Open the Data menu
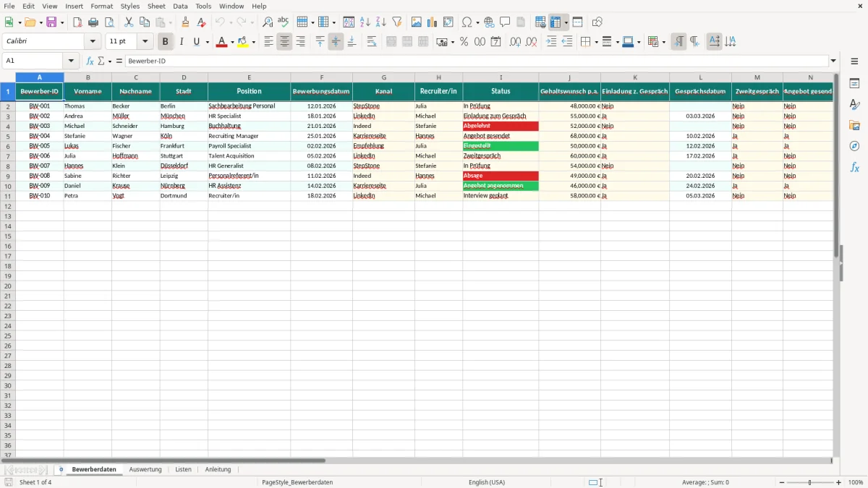The width and height of the screenshot is (868, 488). [x=180, y=6]
